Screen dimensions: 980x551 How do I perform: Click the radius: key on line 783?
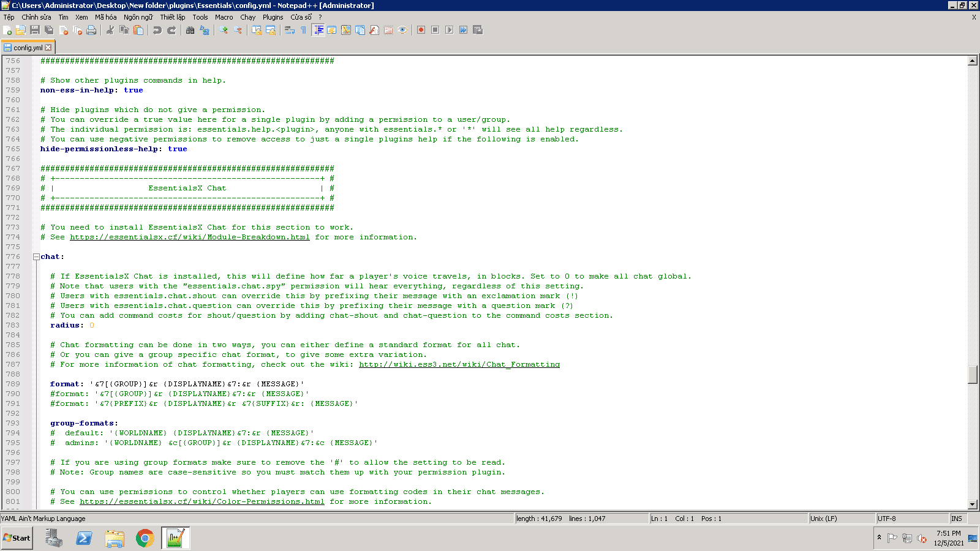(x=67, y=326)
